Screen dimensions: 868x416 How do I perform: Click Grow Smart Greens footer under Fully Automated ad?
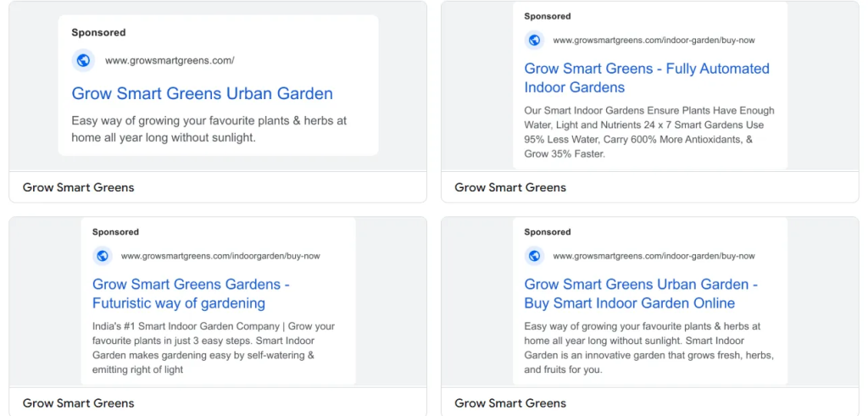click(x=510, y=187)
